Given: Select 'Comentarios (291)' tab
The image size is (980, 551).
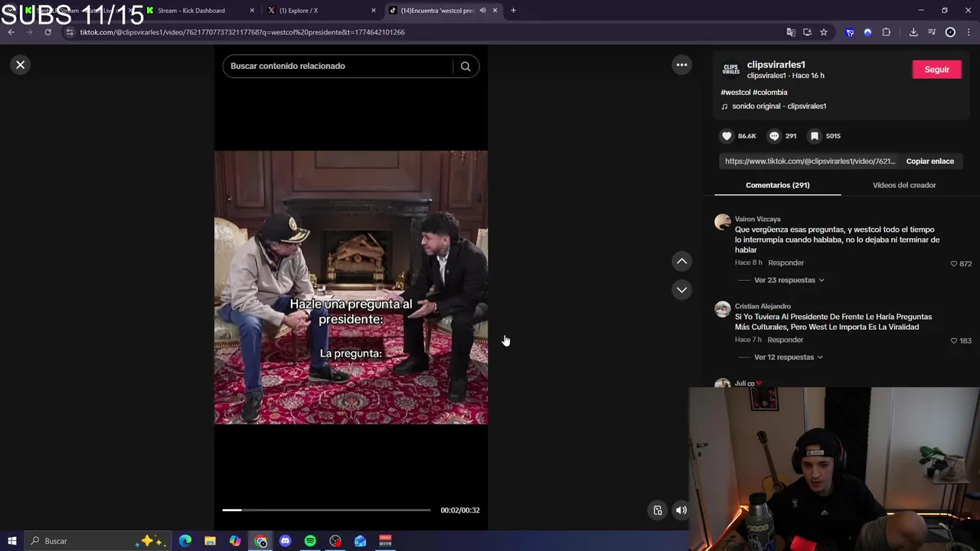Looking at the screenshot, I should point(777,185).
